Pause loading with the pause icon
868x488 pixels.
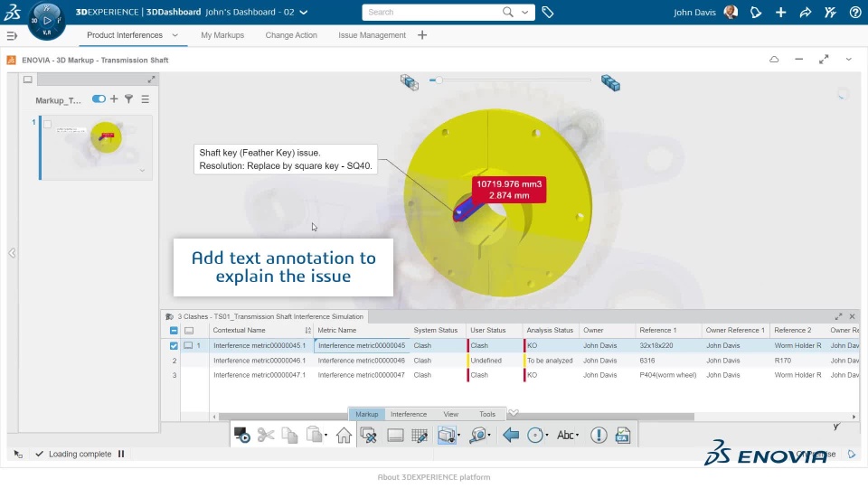click(121, 455)
